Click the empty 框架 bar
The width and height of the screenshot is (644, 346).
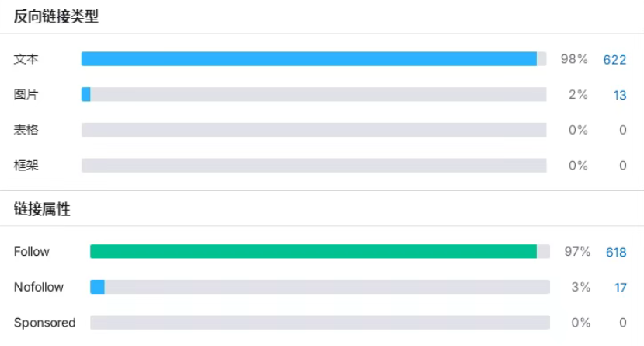tap(314, 166)
